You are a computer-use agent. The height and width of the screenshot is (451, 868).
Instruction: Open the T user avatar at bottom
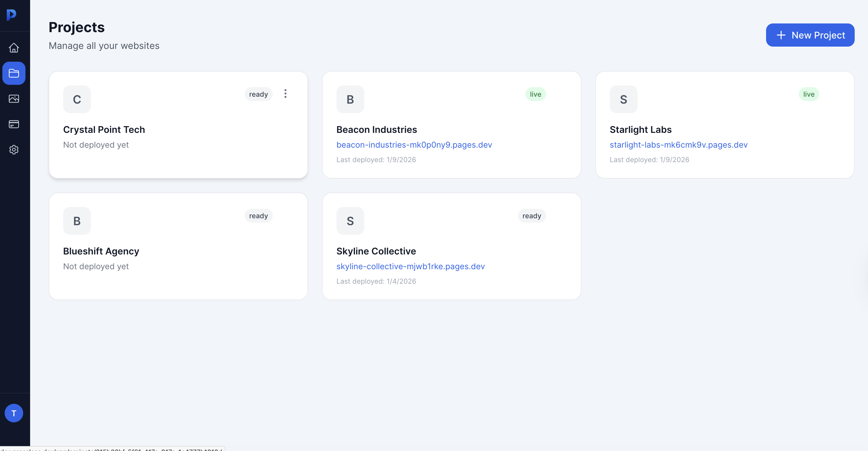(14, 413)
